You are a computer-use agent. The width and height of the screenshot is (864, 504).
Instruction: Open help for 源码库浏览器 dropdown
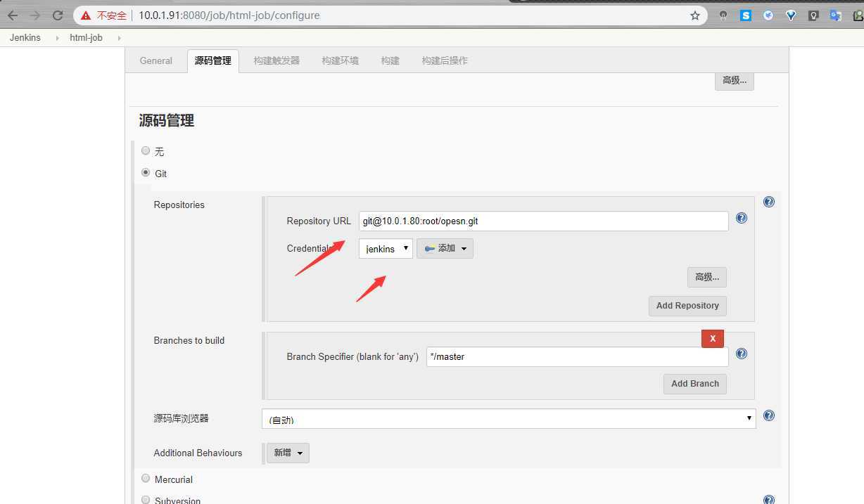769,415
